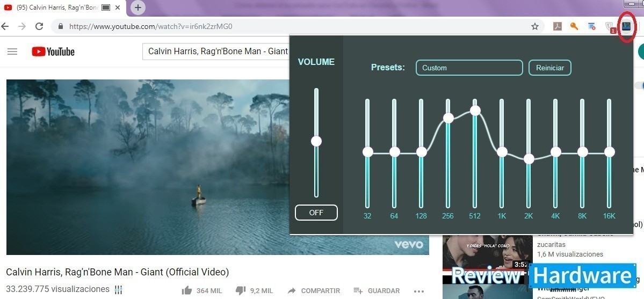Click the COMPARTIR share button
Image resolution: width=644 pixels, height=299 pixels.
314,291
